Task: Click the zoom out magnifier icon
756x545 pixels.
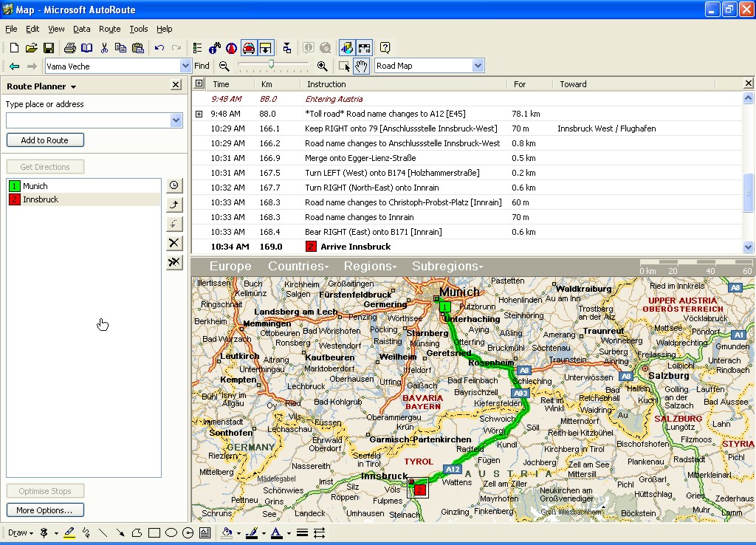Action: (224, 66)
